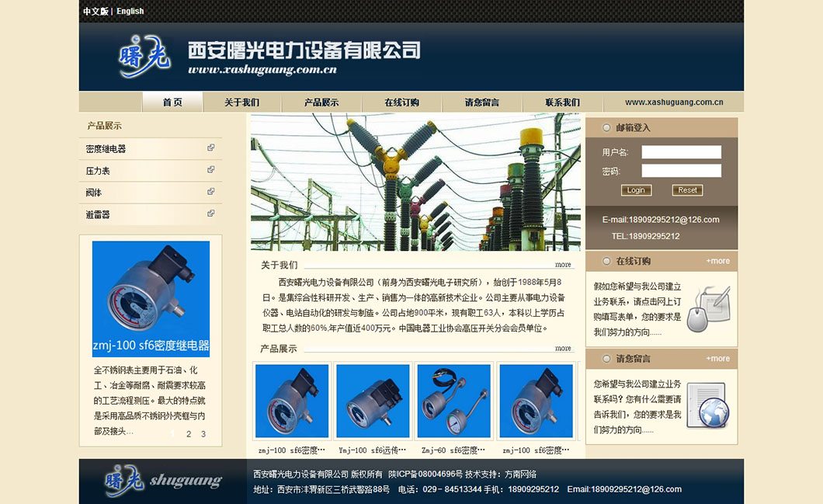Click Ymj-100 sf6远传 product caption
Image resolution: width=823 pixels, height=504 pixels.
point(372,450)
